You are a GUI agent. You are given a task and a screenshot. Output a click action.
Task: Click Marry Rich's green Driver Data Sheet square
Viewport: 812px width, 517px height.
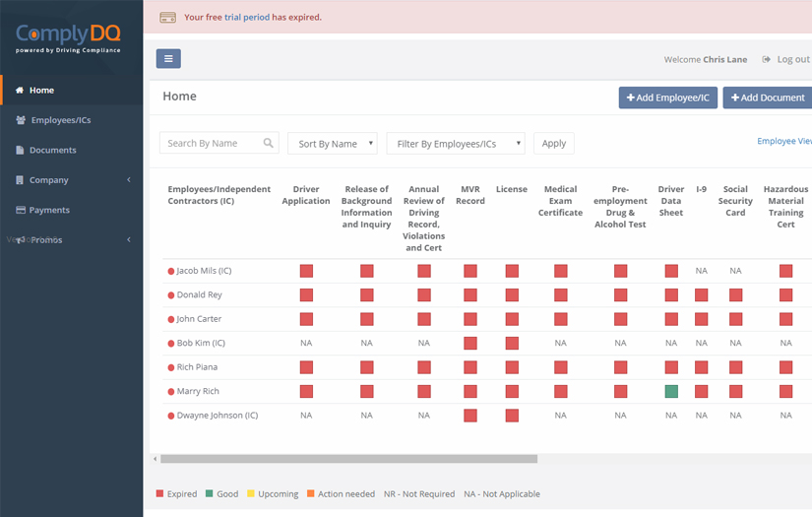pos(671,391)
